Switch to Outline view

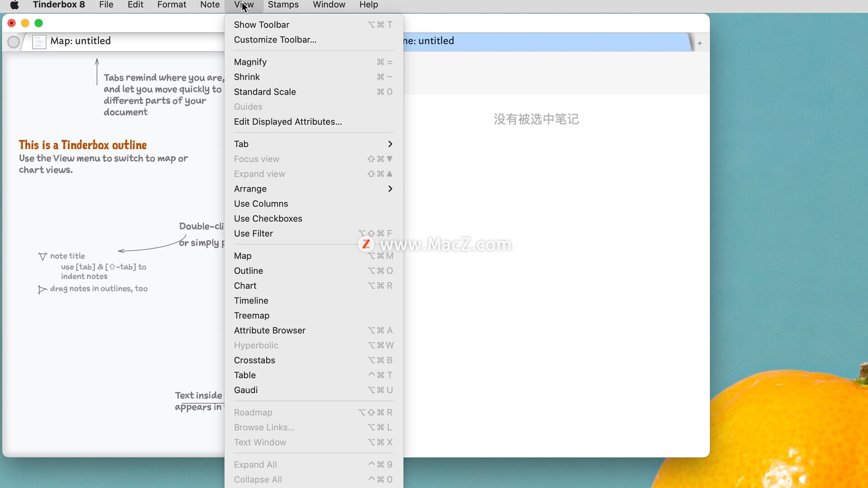(x=313, y=271)
